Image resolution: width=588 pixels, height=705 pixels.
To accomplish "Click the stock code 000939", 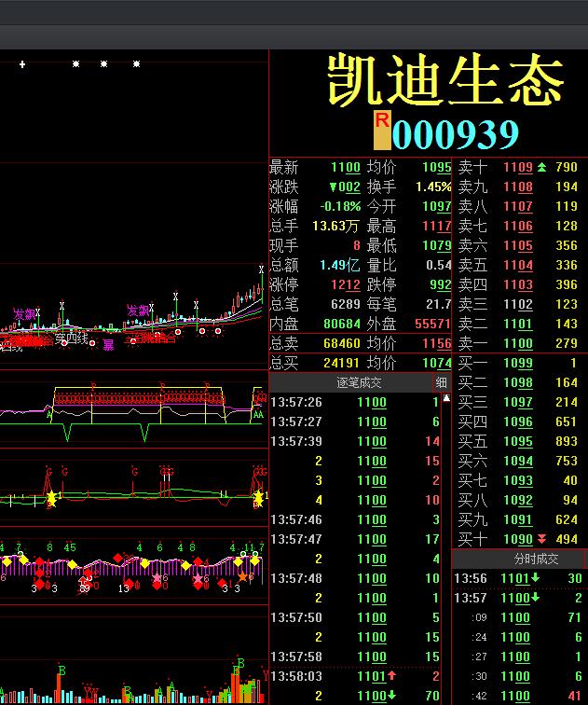I will pyautogui.click(x=456, y=134).
